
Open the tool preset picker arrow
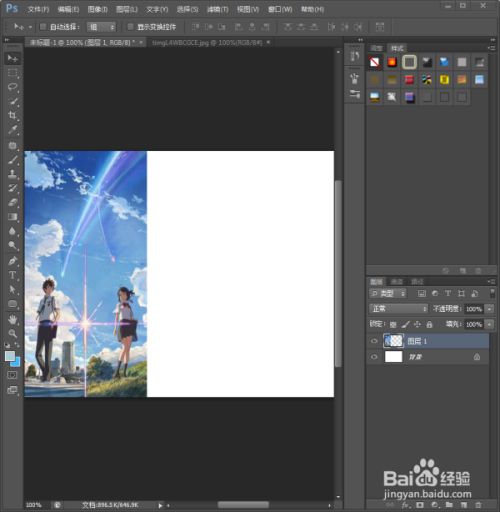tap(30, 27)
